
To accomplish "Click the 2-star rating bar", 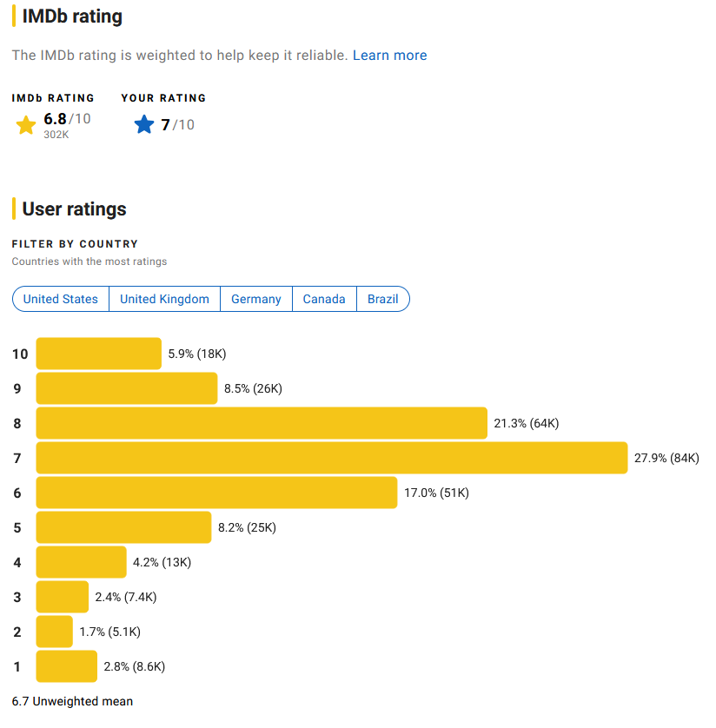I will tap(55, 632).
